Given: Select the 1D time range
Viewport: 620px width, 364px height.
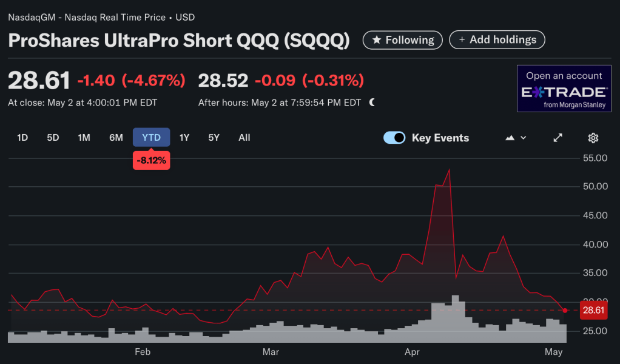Looking at the screenshot, I should click(x=22, y=138).
